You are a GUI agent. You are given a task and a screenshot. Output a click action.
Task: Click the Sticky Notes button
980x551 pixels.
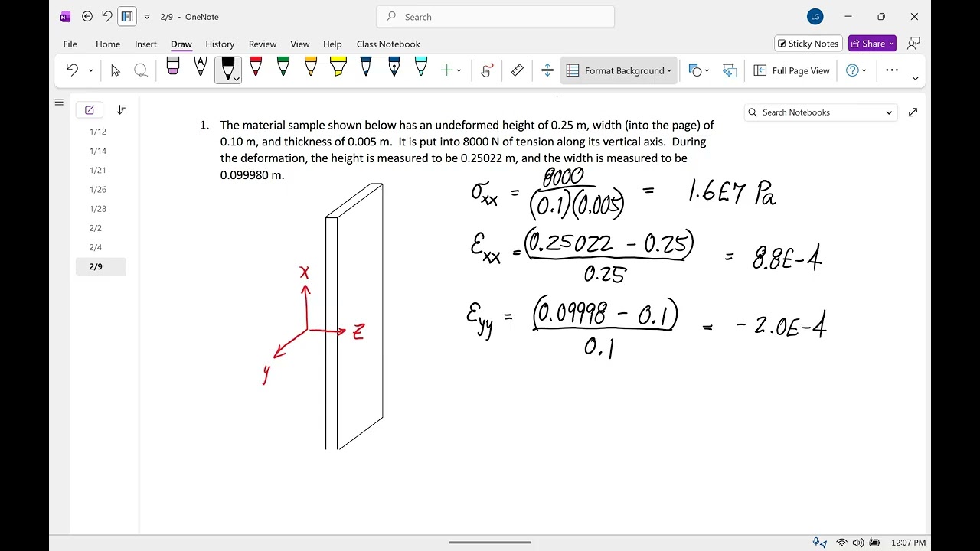(x=808, y=44)
